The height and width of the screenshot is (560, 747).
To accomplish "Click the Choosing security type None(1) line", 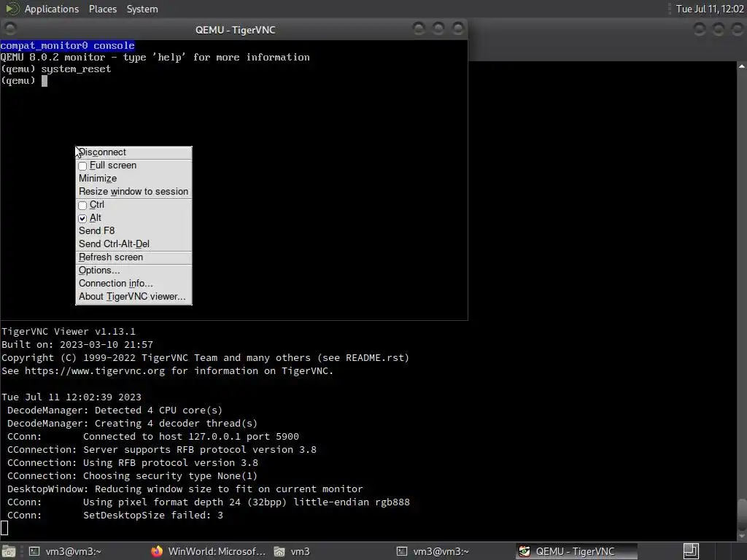I will (132, 476).
